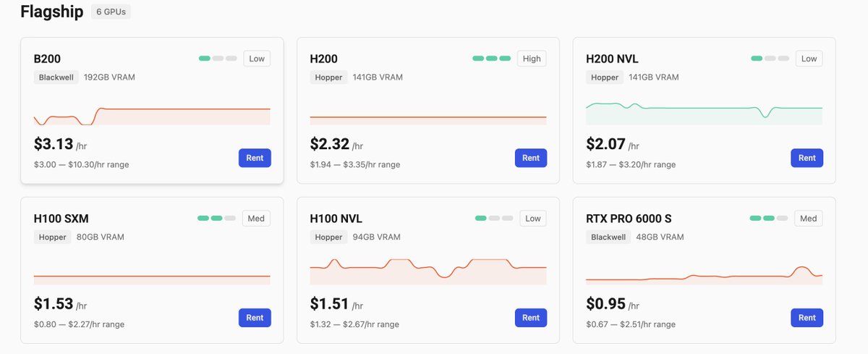
Task: Click the H100 NVL price history chart
Action: 428,271
